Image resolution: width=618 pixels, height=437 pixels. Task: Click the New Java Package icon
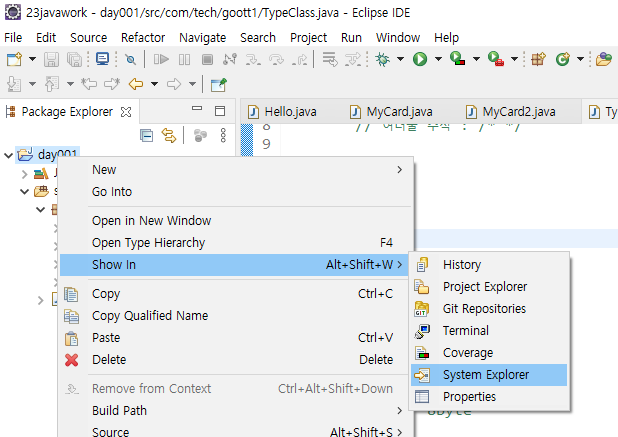click(538, 60)
